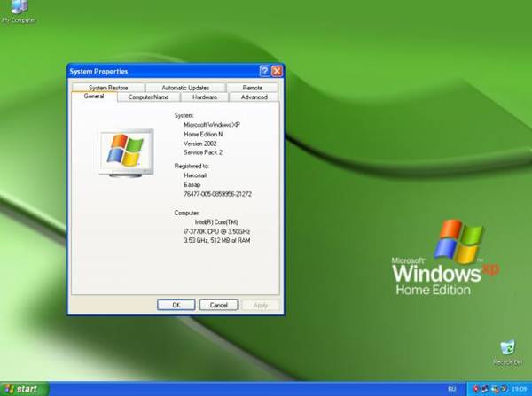This screenshot has width=532, height=396.
Task: Click the Service Pack 2 text
Action: (203, 152)
